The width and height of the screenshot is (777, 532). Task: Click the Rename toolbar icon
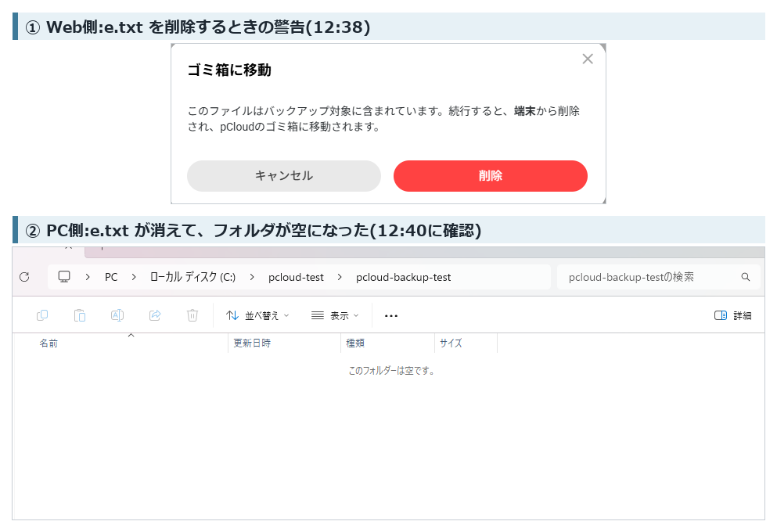[117, 315]
